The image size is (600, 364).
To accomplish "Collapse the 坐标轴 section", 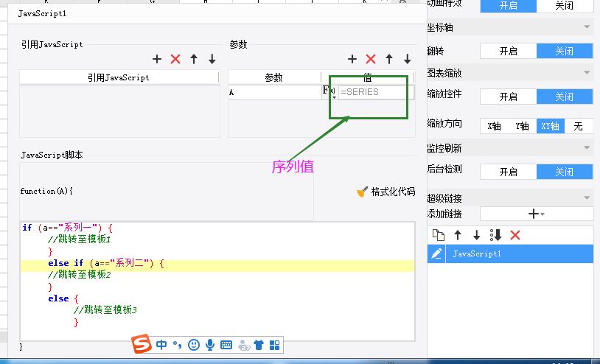I will point(587,27).
